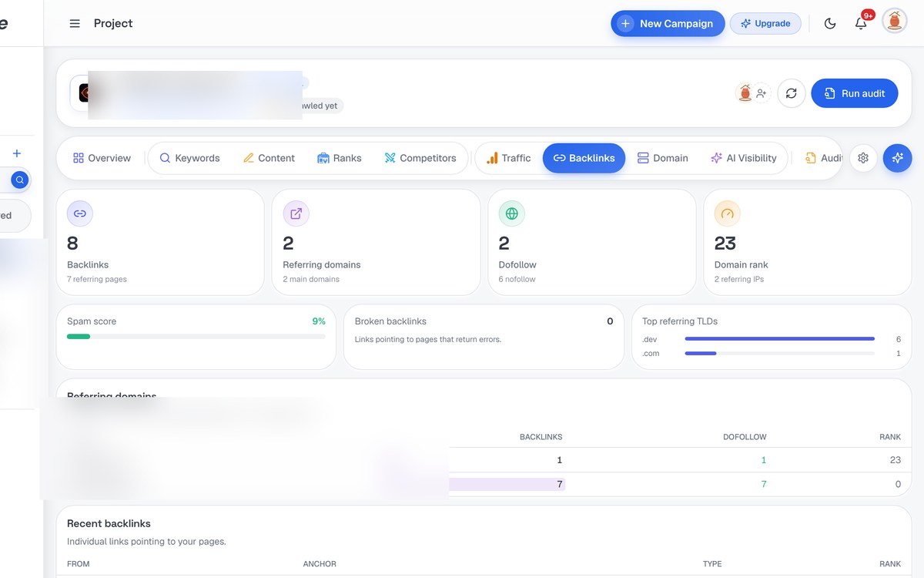Click the Run audit button
Image resolution: width=924 pixels, height=578 pixels.
[x=855, y=93]
